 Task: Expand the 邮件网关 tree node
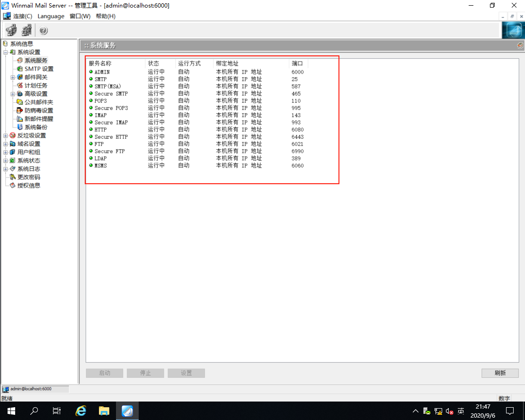[x=13, y=77]
